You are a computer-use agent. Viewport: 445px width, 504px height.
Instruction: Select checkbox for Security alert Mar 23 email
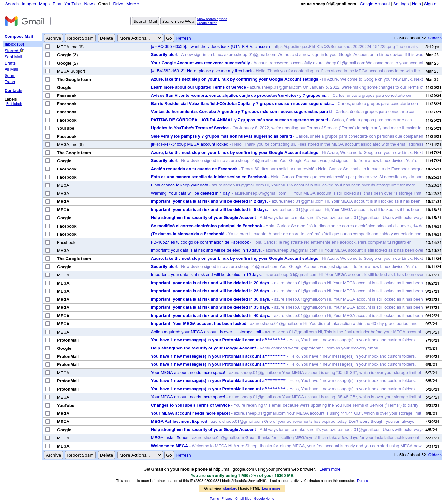click(x=48, y=55)
